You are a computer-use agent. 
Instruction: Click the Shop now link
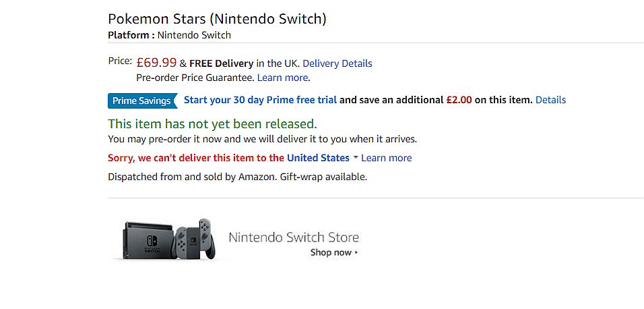pyautogui.click(x=331, y=252)
